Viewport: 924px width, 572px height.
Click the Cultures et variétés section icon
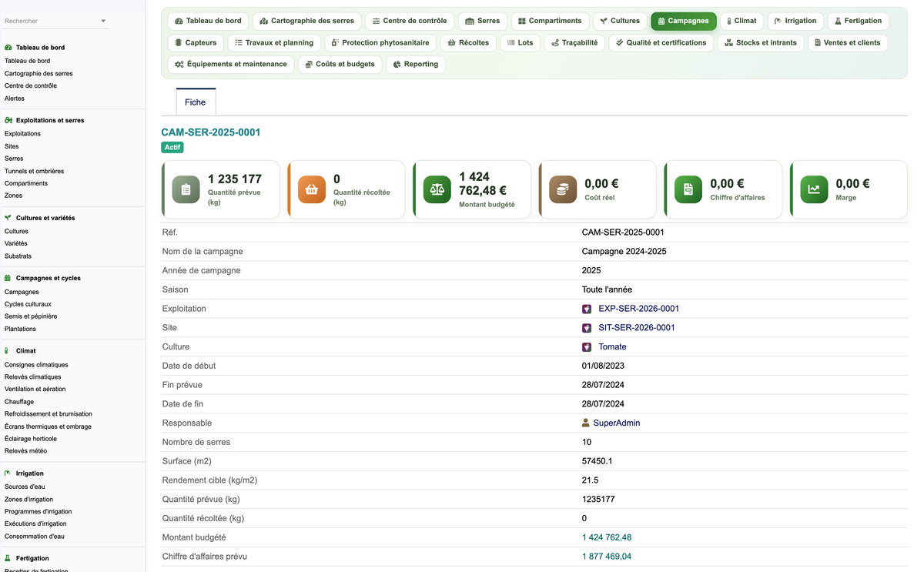pyautogui.click(x=8, y=218)
